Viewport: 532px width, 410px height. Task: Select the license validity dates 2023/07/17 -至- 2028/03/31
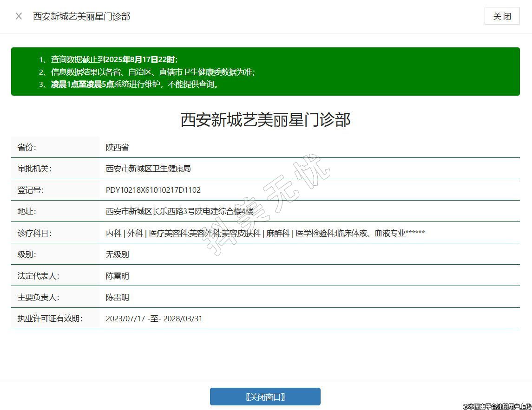[x=154, y=319]
